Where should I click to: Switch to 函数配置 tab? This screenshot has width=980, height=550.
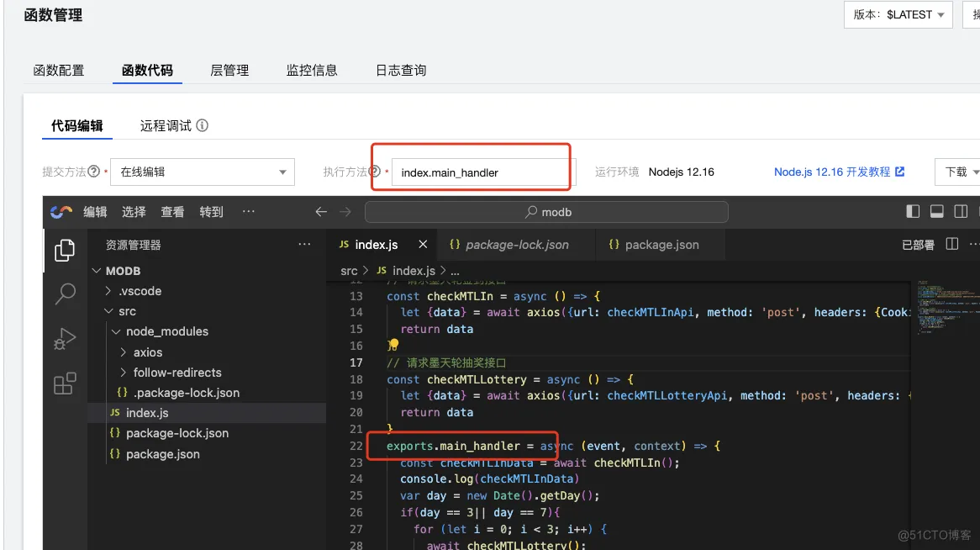click(58, 70)
